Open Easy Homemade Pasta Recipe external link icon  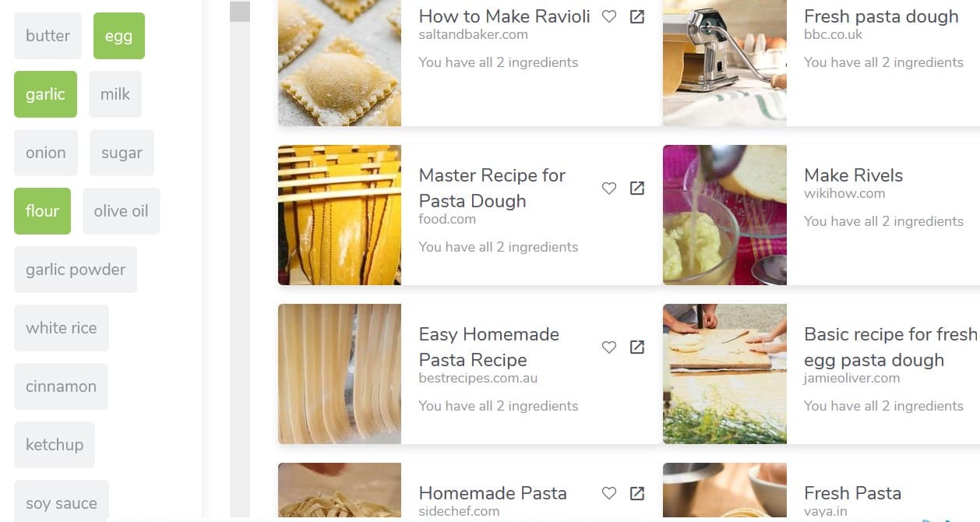(637, 347)
